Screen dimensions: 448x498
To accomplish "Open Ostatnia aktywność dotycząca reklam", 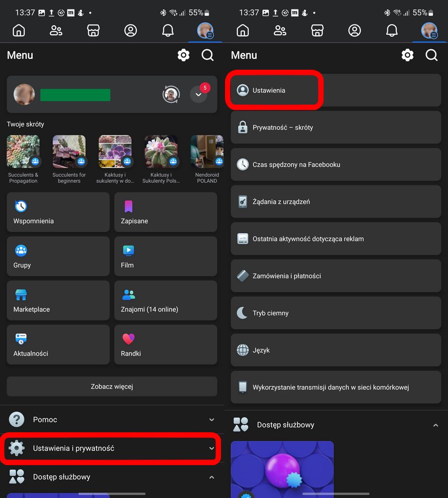I will tap(336, 239).
